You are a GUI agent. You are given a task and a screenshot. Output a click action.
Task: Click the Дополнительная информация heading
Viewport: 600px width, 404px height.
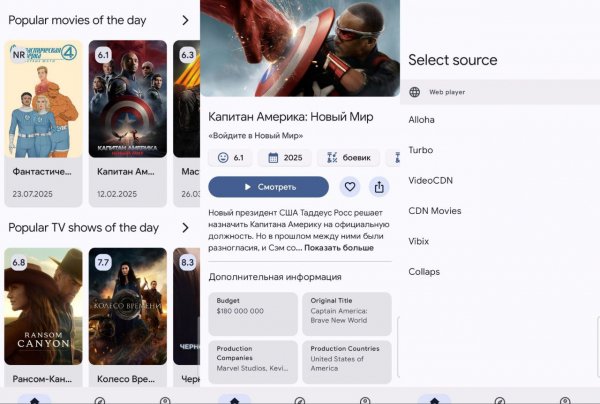pos(275,277)
